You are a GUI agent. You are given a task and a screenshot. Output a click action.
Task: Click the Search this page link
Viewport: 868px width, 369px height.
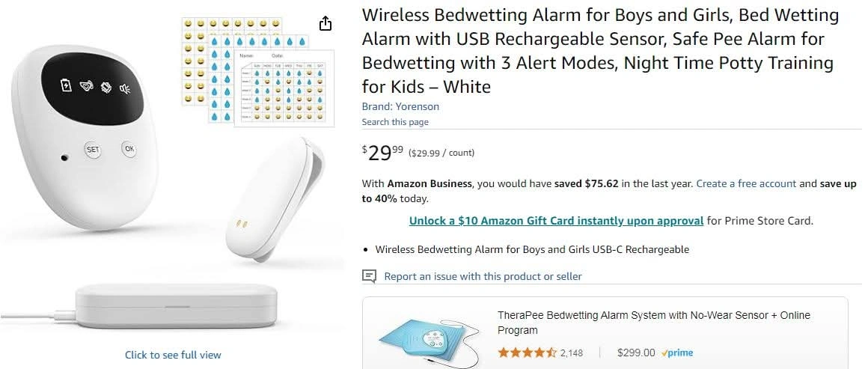[395, 122]
